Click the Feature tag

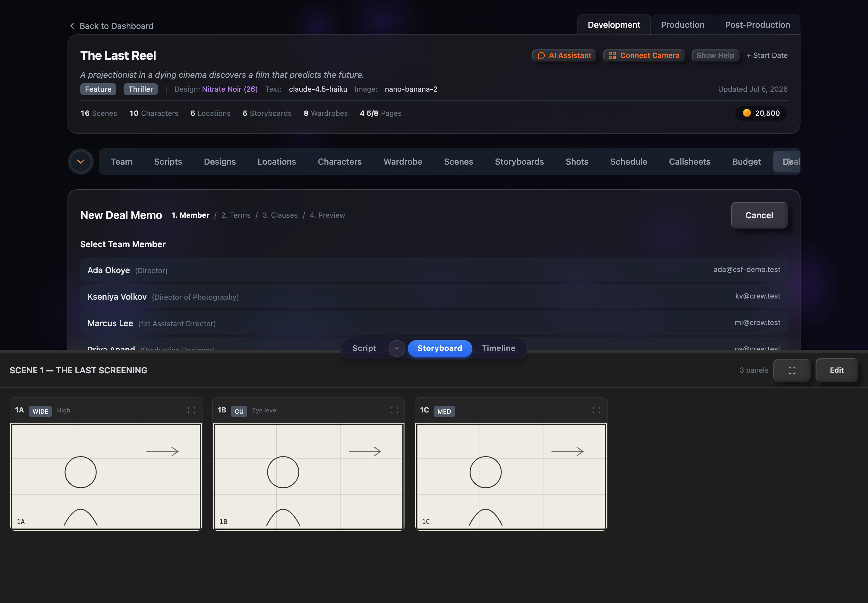click(98, 89)
